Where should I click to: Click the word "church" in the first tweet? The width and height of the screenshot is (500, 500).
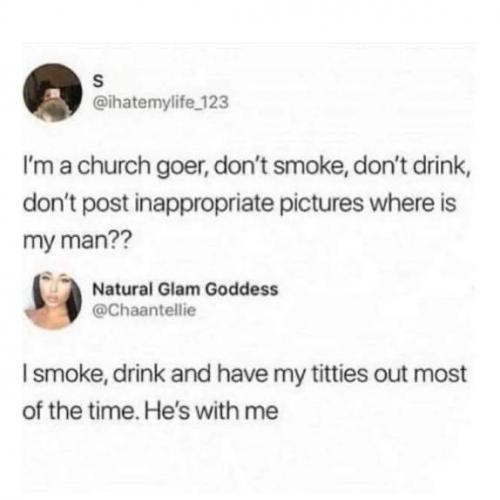111,166
